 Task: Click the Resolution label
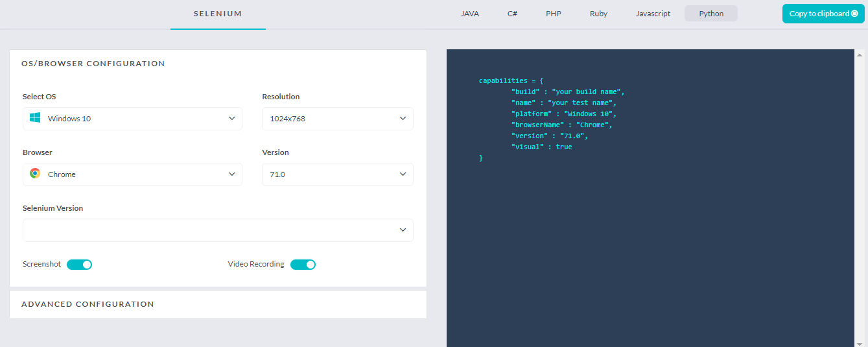[281, 97]
